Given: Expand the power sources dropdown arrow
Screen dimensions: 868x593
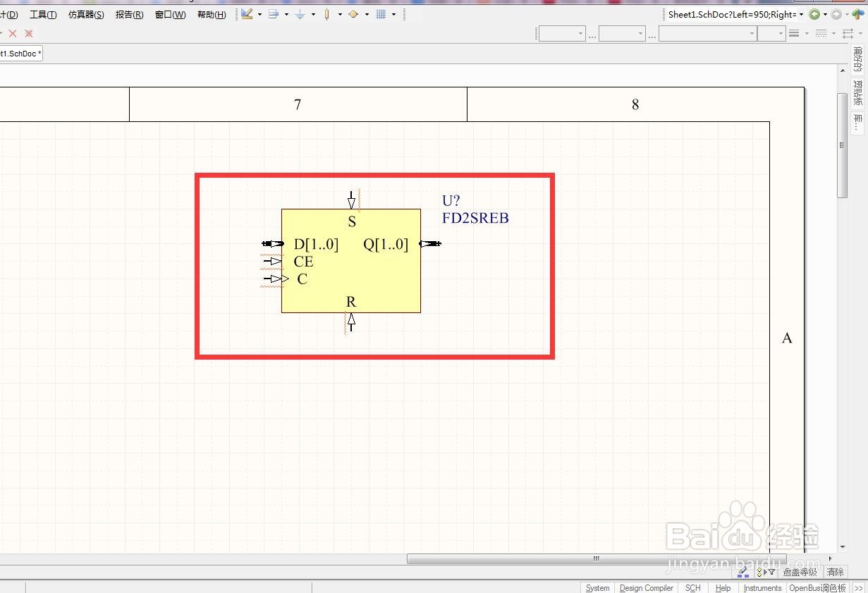Looking at the screenshot, I should pyautogui.click(x=314, y=14).
